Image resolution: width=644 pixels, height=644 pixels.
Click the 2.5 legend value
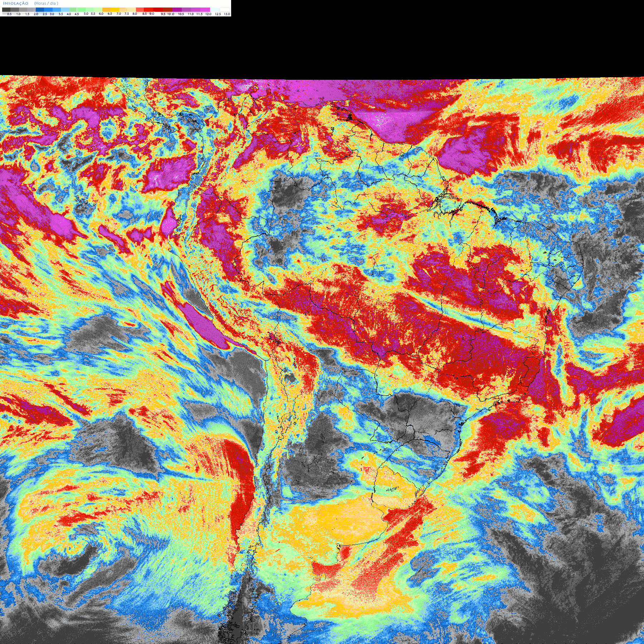(45, 14)
